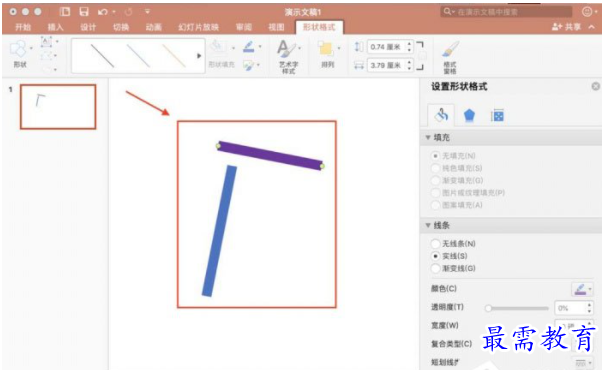Go to the 动画 tab
604x370 pixels.
[x=154, y=27]
